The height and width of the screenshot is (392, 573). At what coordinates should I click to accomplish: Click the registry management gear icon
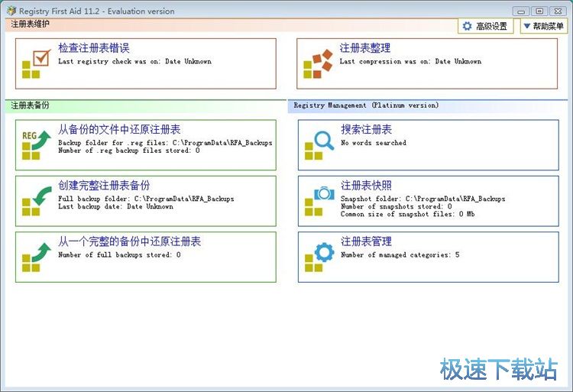319,258
